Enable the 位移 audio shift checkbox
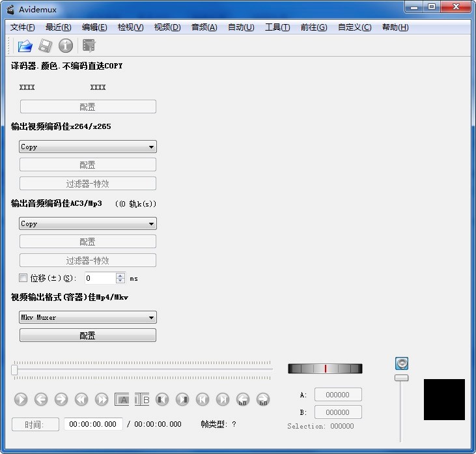The image size is (476, 454). point(23,278)
